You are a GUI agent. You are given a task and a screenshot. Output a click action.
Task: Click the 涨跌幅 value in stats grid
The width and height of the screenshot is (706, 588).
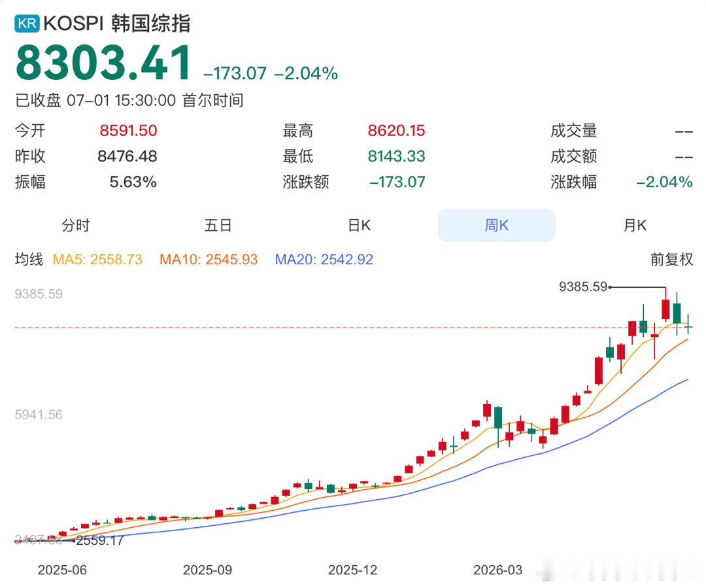pyautogui.click(x=664, y=182)
